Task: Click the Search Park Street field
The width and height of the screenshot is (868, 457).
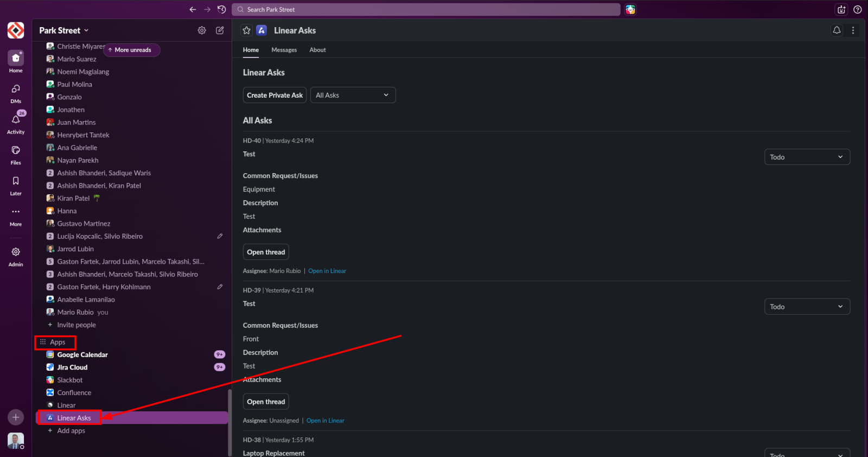Action: pos(426,9)
